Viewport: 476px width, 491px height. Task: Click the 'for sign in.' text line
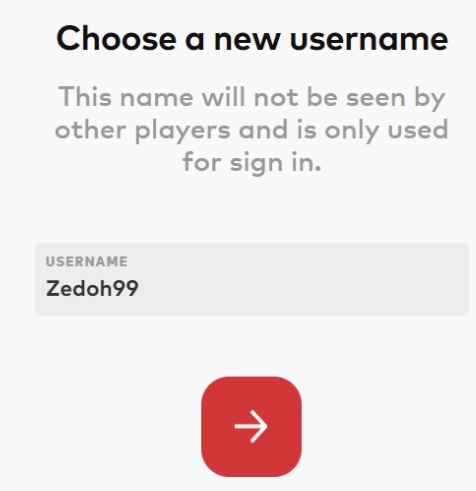tap(252, 163)
